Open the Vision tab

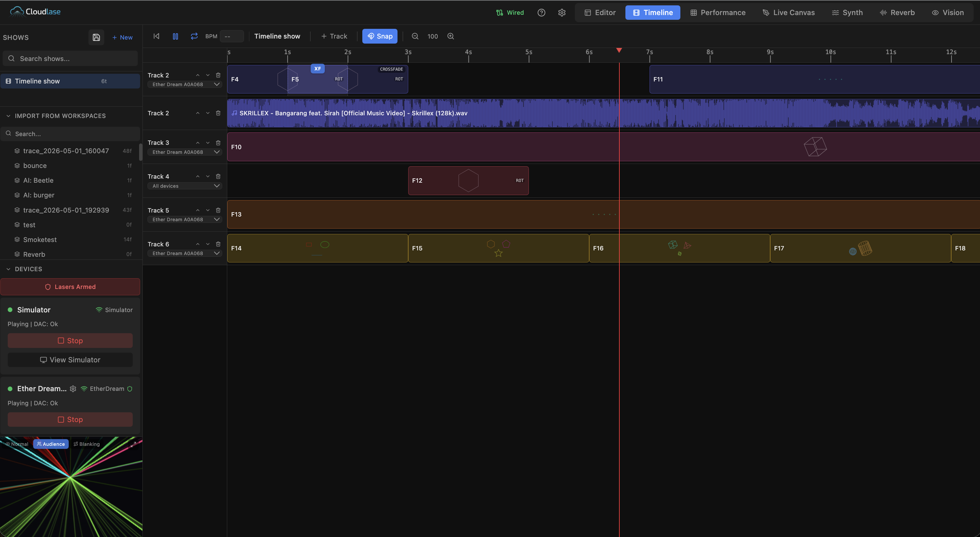click(948, 12)
